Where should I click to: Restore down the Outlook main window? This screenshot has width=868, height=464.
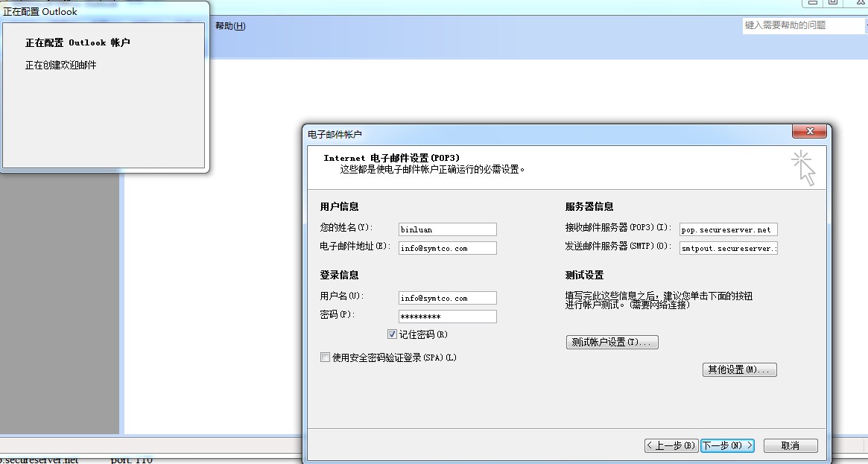click(832, 3)
